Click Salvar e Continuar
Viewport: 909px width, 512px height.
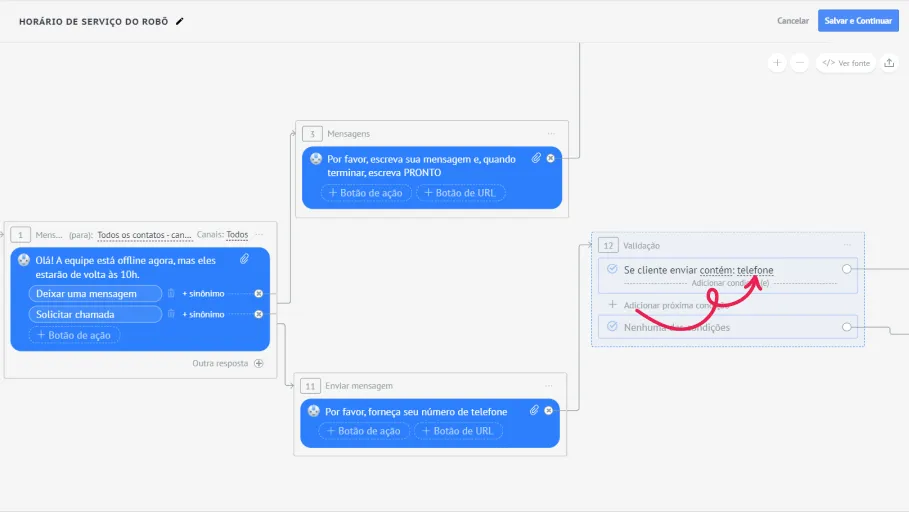pos(858,21)
